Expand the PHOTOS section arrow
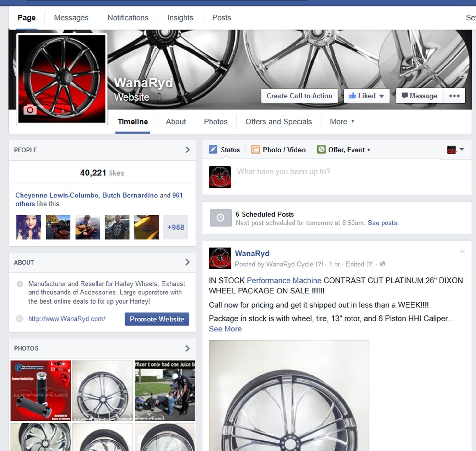 point(188,348)
